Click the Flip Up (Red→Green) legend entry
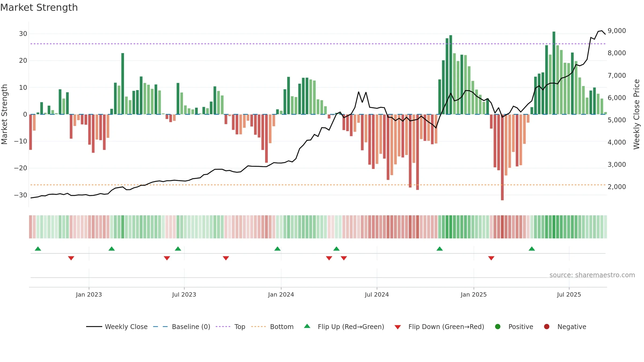The width and height of the screenshot is (644, 362). click(344, 327)
